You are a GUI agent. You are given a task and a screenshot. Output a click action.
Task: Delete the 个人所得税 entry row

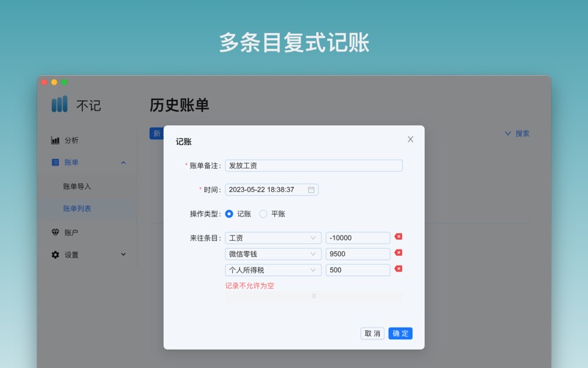coord(398,269)
